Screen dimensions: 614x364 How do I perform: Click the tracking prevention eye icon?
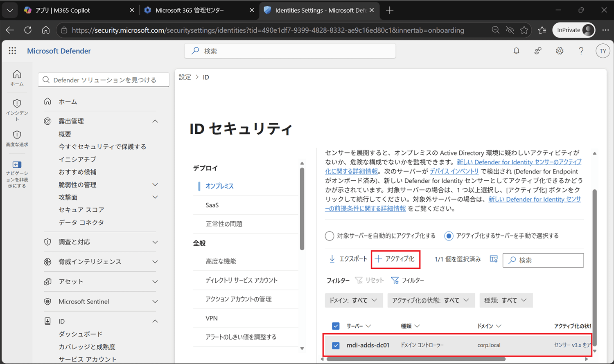point(510,30)
